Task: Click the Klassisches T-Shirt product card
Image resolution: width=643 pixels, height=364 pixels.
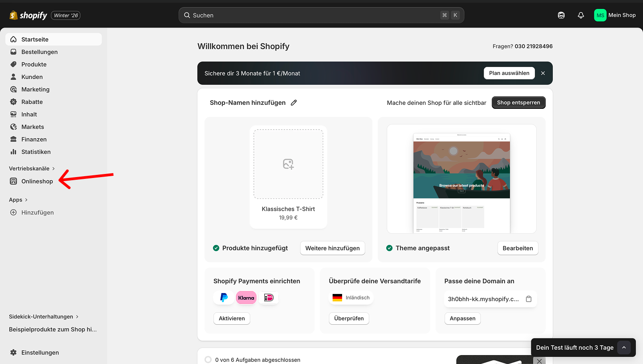Action: coord(288,177)
